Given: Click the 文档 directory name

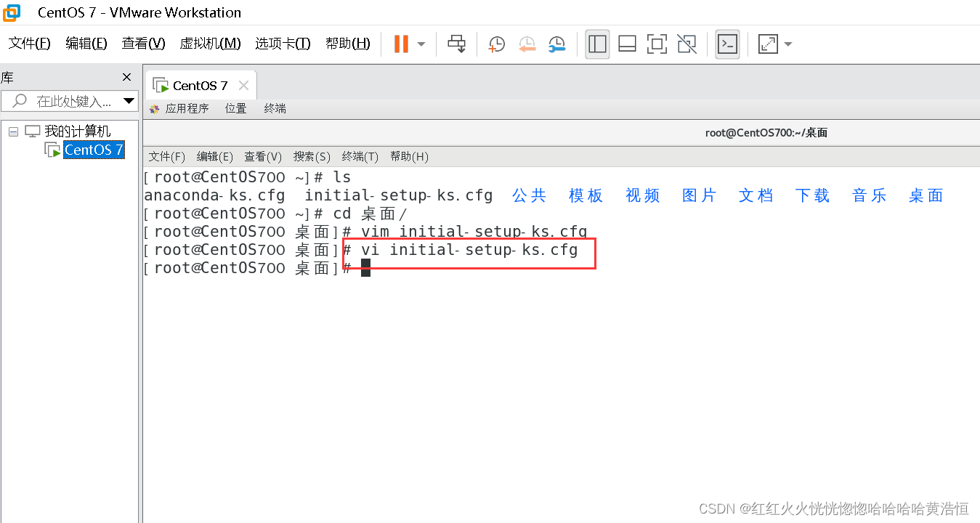Looking at the screenshot, I should tap(756, 195).
